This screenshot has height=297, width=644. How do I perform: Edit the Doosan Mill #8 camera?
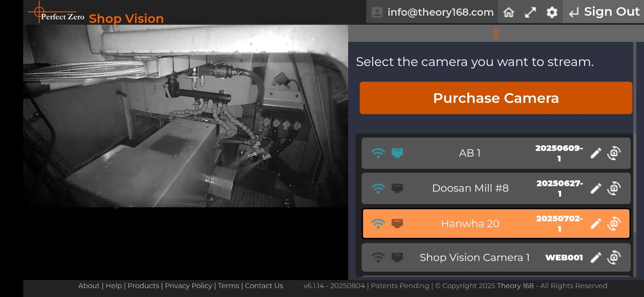596,188
